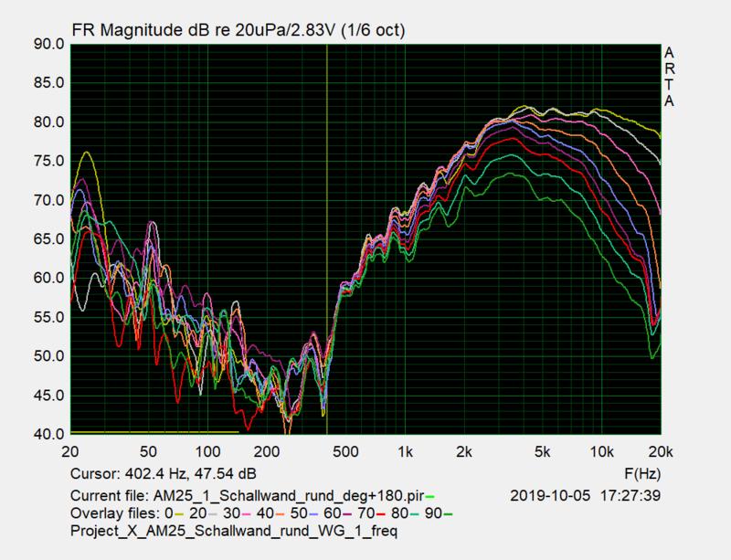Click the 1k label on the frequency axis
The height and width of the screenshot is (560, 731).
click(x=405, y=451)
